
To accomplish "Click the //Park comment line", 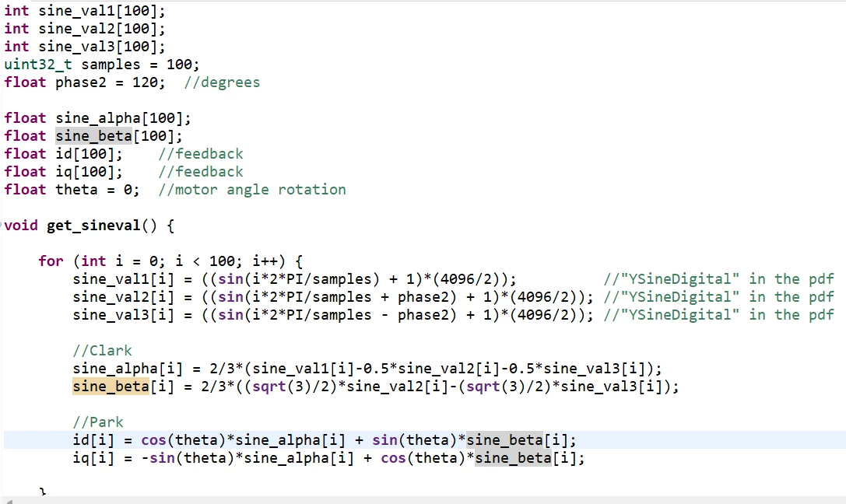I will click(x=98, y=422).
